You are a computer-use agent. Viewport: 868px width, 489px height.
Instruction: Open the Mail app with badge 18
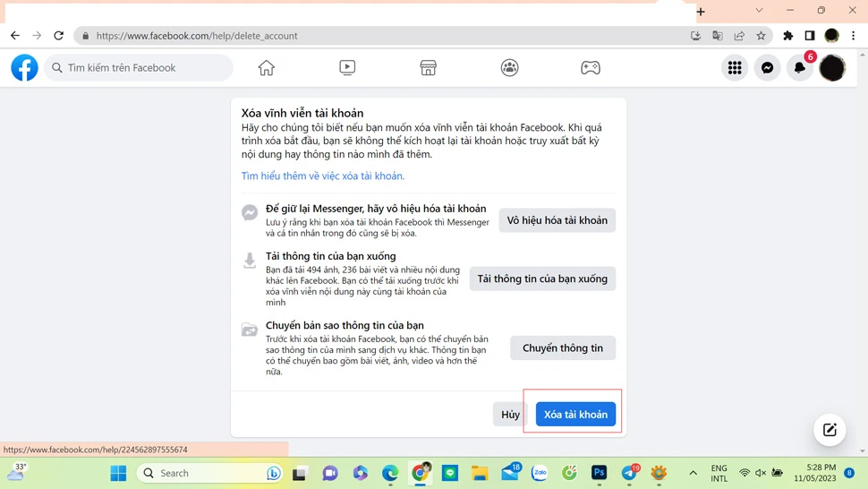coord(510,472)
